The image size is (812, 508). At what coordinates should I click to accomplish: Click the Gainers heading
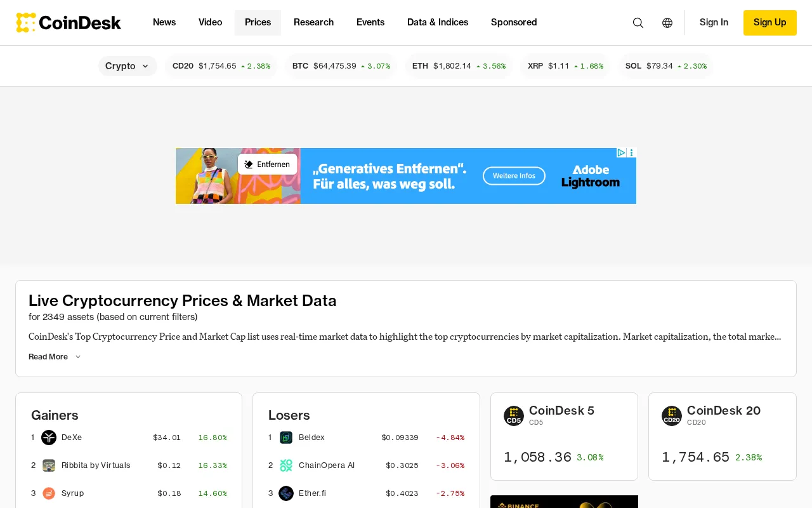click(x=55, y=415)
